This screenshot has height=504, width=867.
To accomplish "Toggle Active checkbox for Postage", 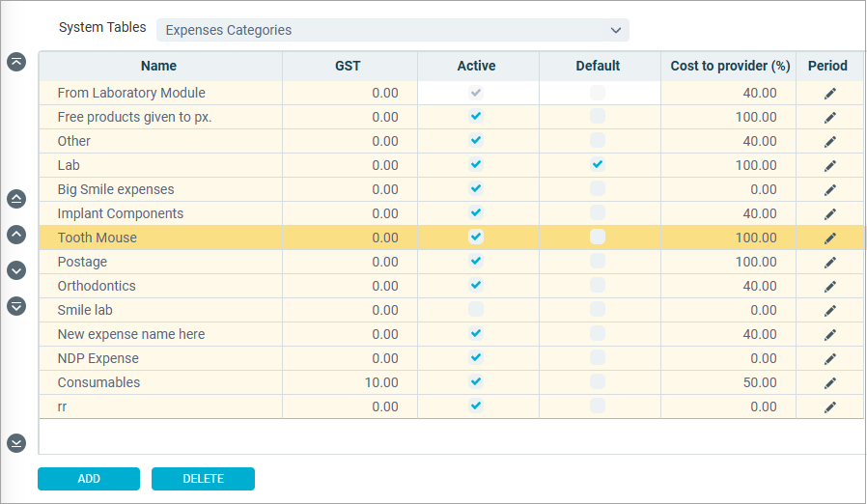I will [x=476, y=261].
